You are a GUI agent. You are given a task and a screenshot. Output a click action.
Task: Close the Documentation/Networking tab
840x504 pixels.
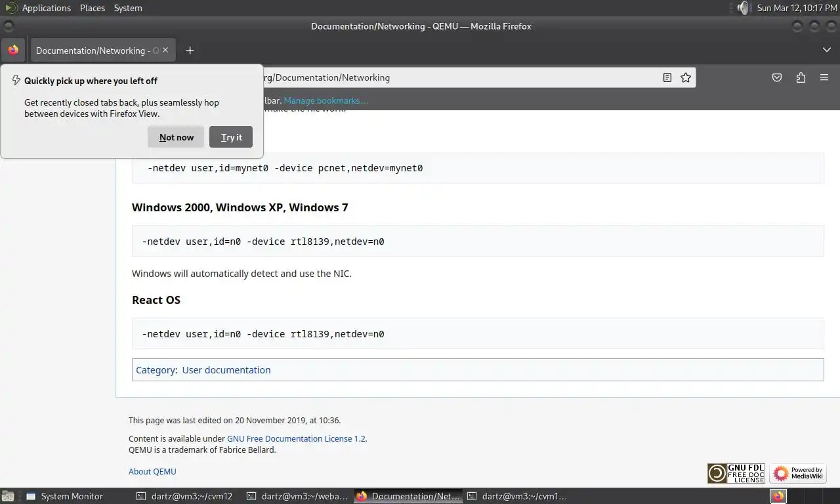[x=165, y=50]
